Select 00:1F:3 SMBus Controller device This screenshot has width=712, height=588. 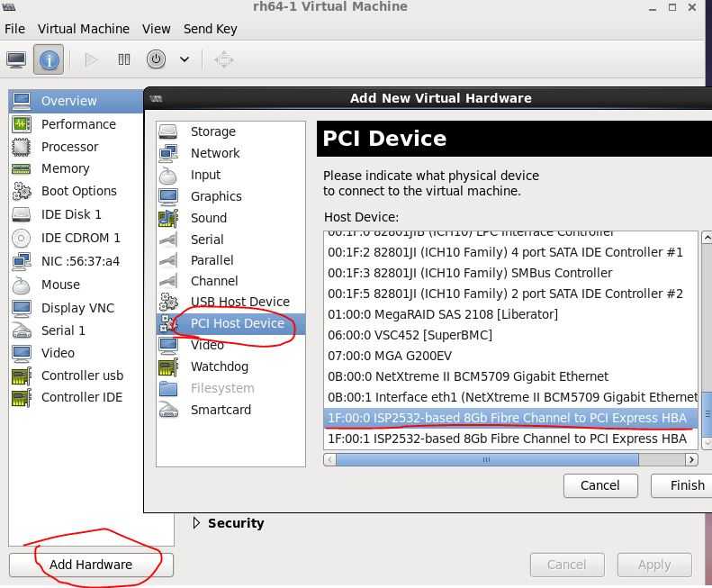[511, 273]
